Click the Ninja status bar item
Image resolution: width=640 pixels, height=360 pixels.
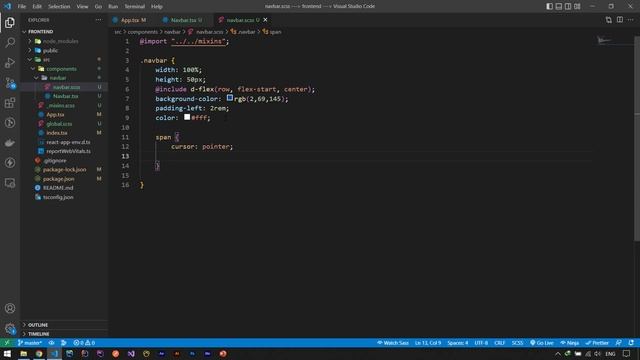tap(569, 343)
